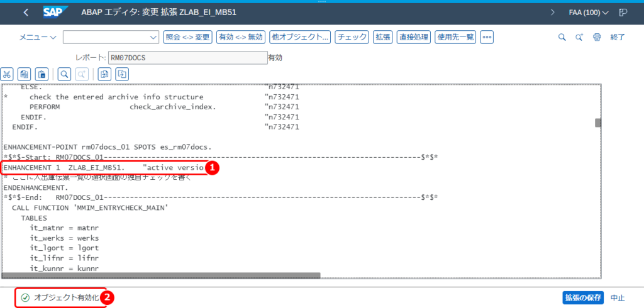Click 有効 <-> 無効 button

(241, 37)
